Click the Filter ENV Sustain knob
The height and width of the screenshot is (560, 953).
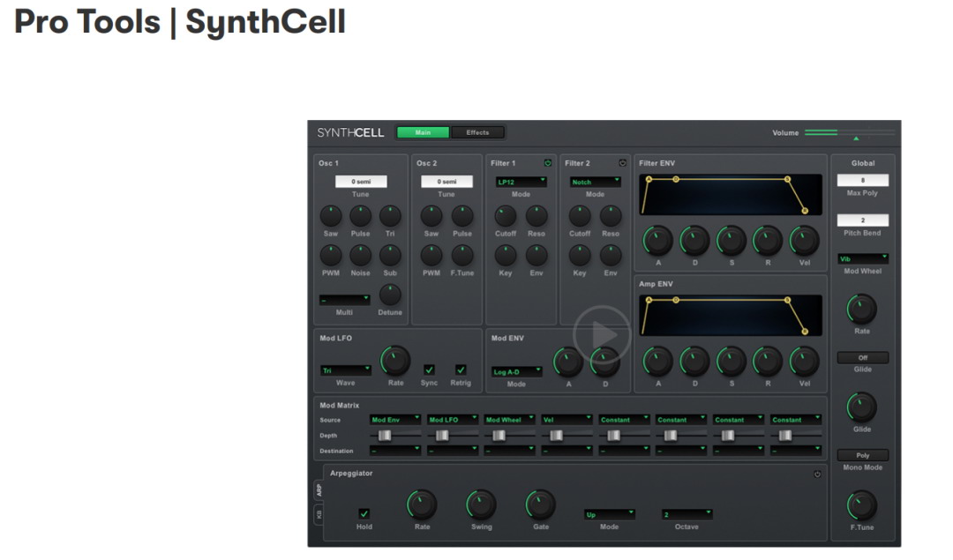coord(732,241)
